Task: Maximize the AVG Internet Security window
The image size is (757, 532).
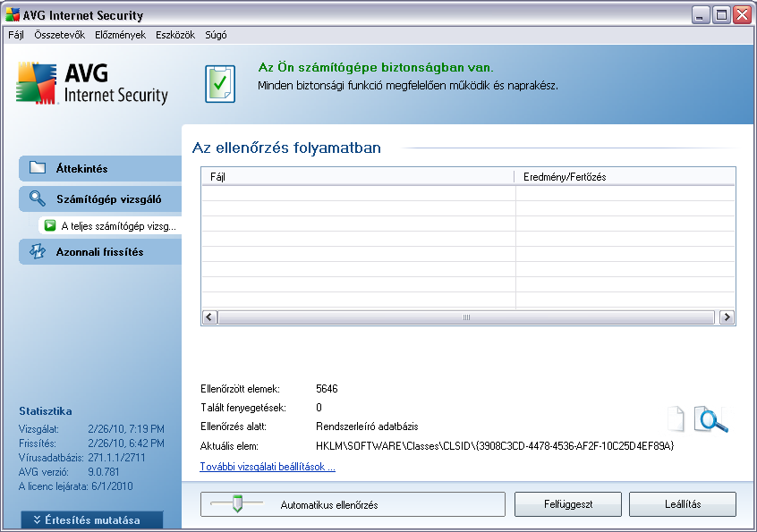Action: point(721,15)
